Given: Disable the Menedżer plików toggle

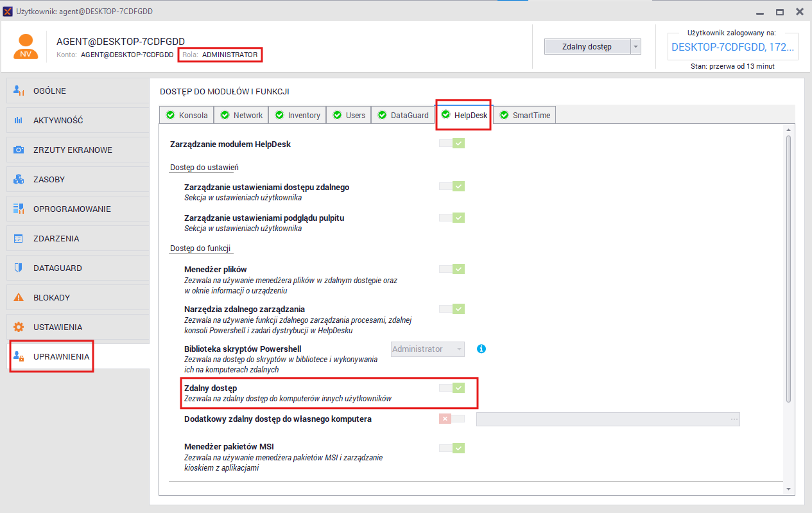Looking at the screenshot, I should [x=452, y=269].
